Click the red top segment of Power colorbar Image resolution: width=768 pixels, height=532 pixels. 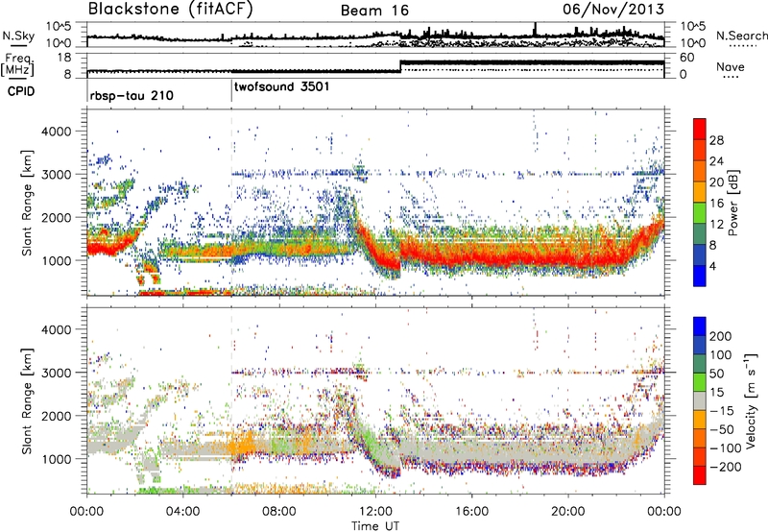pyautogui.click(x=700, y=129)
